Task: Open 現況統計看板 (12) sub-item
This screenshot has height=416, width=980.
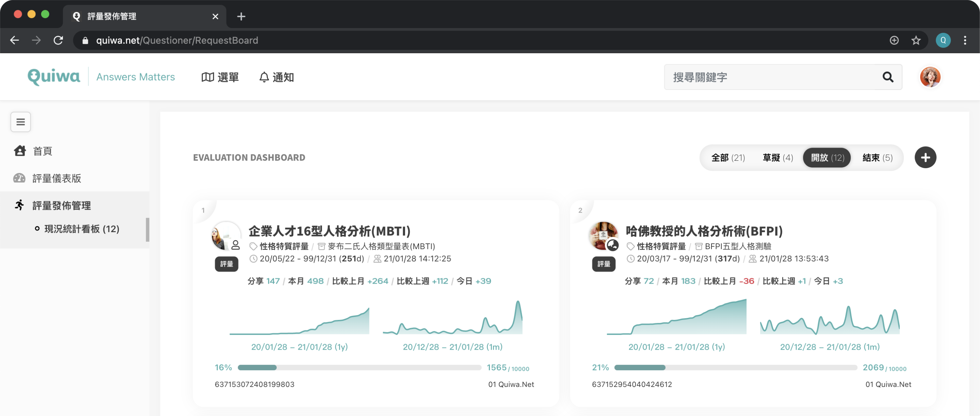Action: click(77, 229)
